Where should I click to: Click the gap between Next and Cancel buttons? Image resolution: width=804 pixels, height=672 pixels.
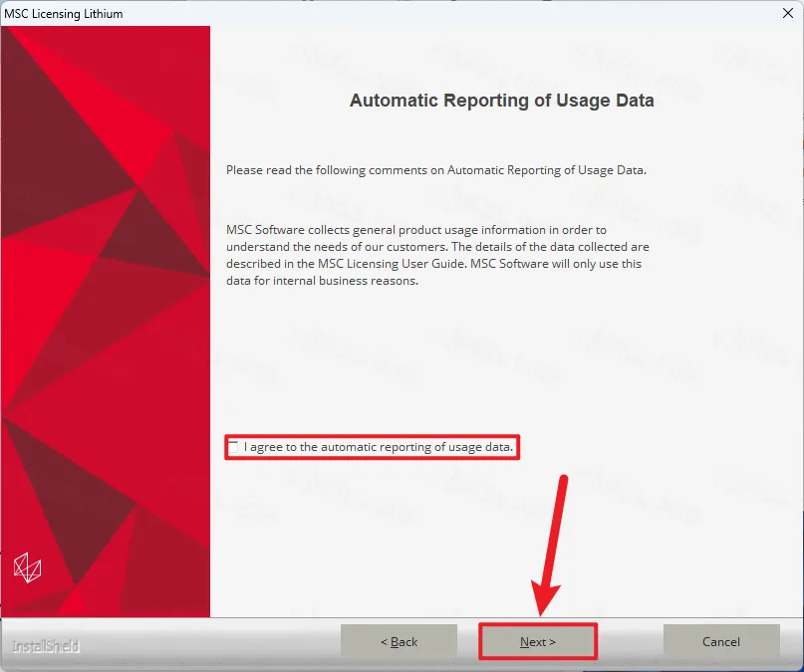click(630, 643)
